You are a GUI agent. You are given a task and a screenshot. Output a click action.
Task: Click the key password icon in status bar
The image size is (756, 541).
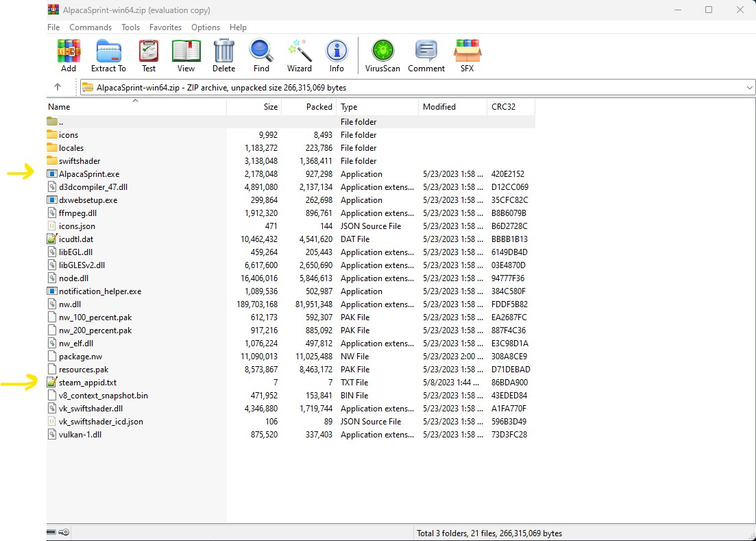pyautogui.click(x=64, y=532)
